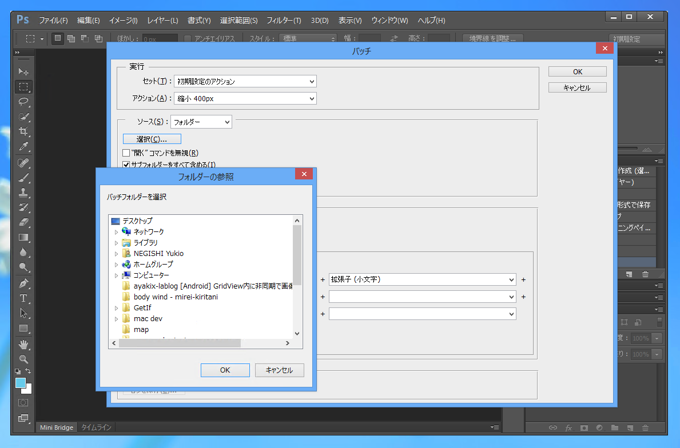Select the Hand tool
Screen dimensions: 680x448
click(x=23, y=345)
